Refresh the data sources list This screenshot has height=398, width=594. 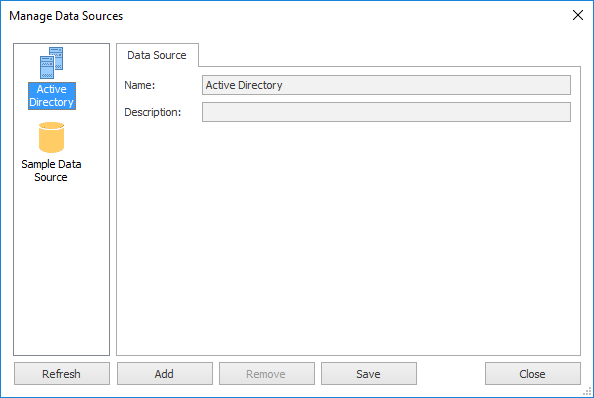[62, 374]
